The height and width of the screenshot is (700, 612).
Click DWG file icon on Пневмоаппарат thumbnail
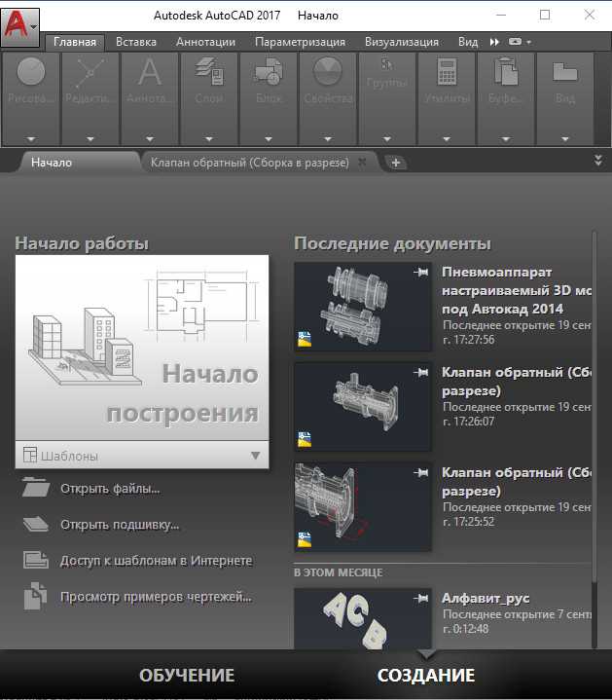[x=305, y=339]
